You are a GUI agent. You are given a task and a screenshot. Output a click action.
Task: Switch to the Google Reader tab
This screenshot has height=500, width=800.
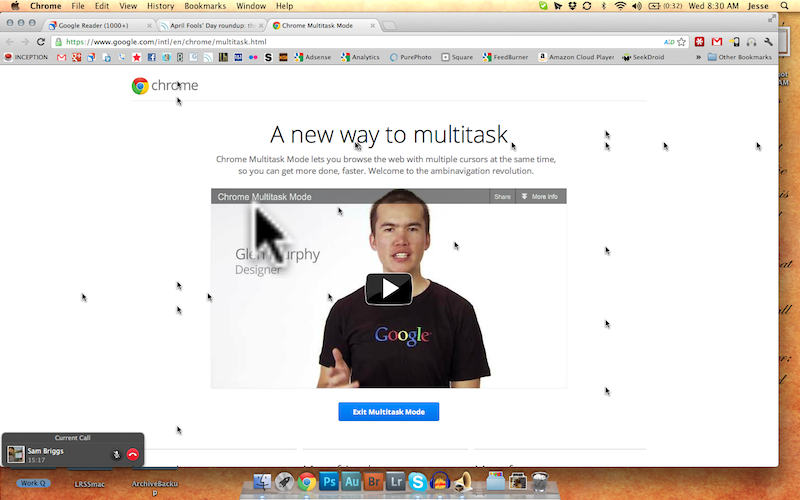click(x=99, y=25)
